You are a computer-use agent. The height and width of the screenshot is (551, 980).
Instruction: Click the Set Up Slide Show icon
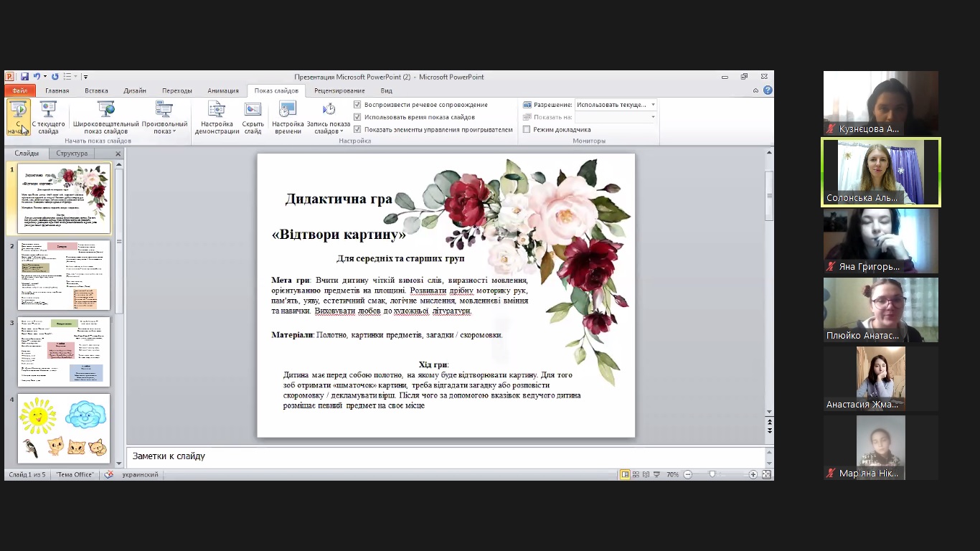[x=217, y=117]
